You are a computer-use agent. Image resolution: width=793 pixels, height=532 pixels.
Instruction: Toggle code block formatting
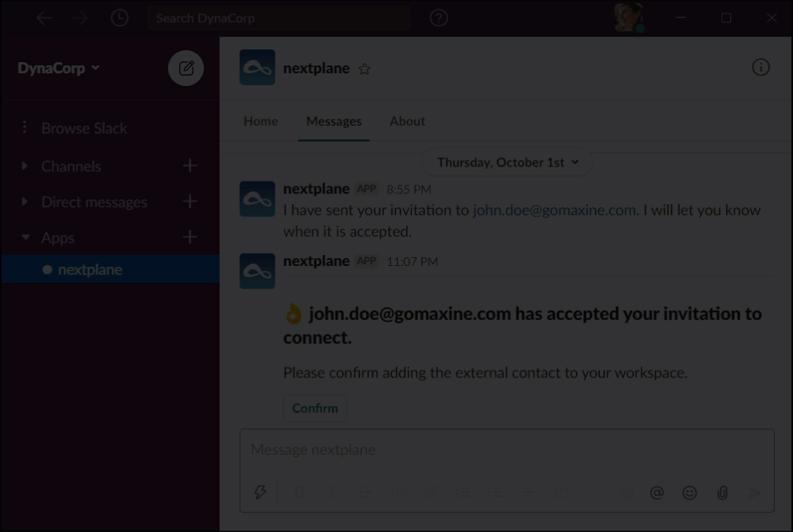561,492
